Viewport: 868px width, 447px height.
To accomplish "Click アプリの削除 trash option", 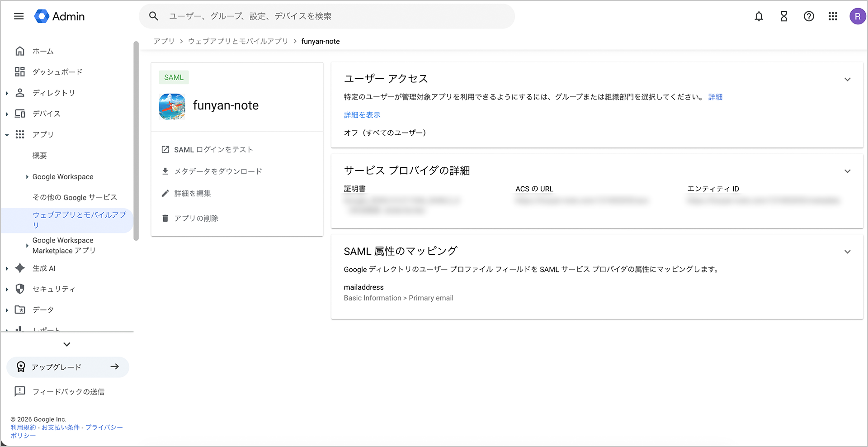I will (196, 219).
